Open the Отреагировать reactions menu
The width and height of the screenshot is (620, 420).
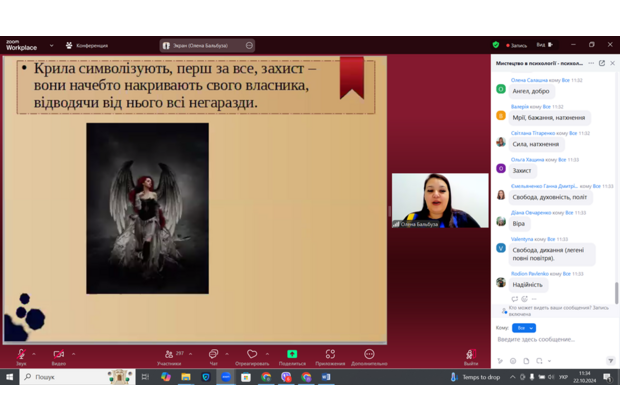[x=252, y=355]
